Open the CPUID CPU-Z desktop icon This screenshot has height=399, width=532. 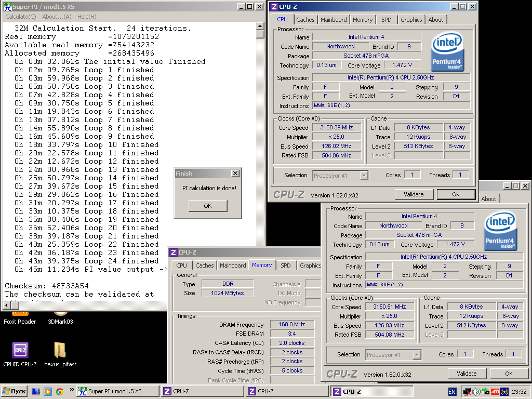click(20, 354)
